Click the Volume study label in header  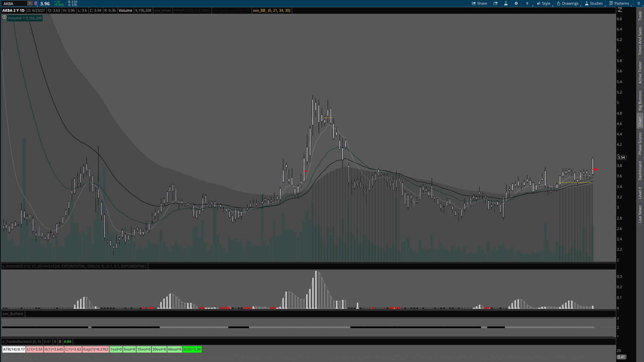tap(125, 10)
